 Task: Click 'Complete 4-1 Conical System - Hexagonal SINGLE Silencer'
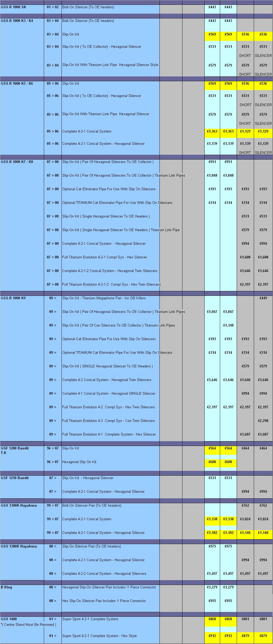(x=109, y=393)
